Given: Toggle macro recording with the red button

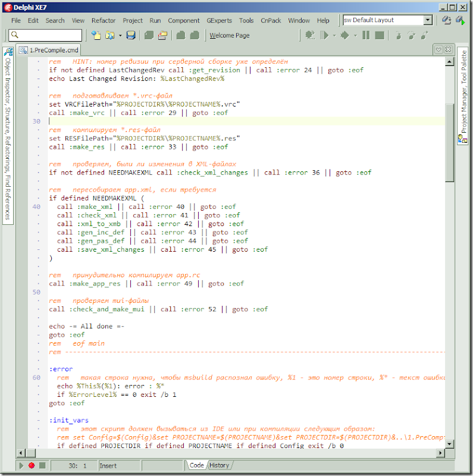Looking at the screenshot, I should 32,465.
